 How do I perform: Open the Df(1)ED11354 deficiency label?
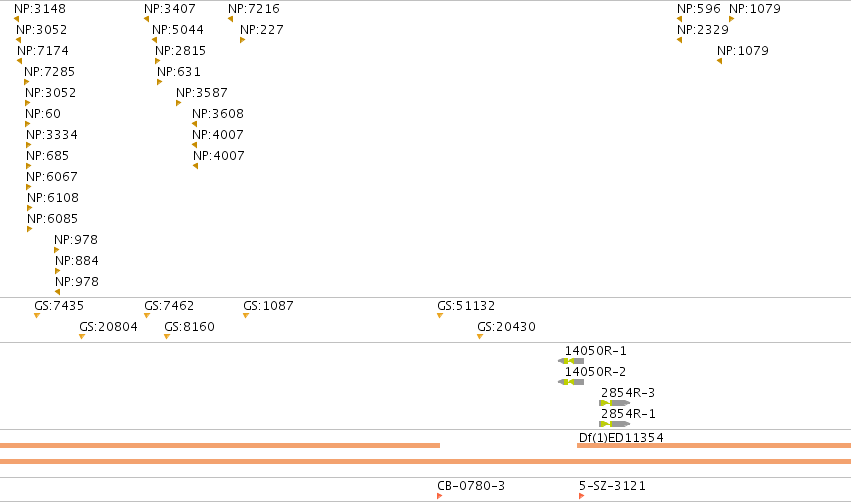621,437
